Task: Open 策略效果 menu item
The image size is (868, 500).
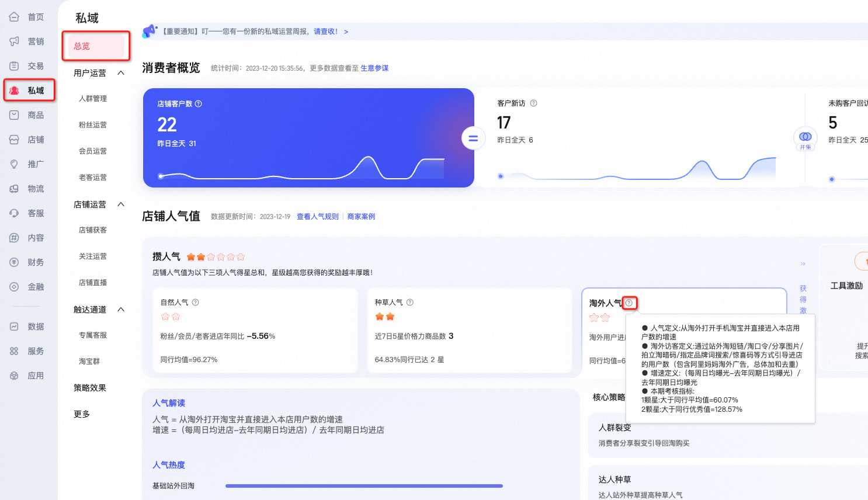Action: tap(90, 388)
